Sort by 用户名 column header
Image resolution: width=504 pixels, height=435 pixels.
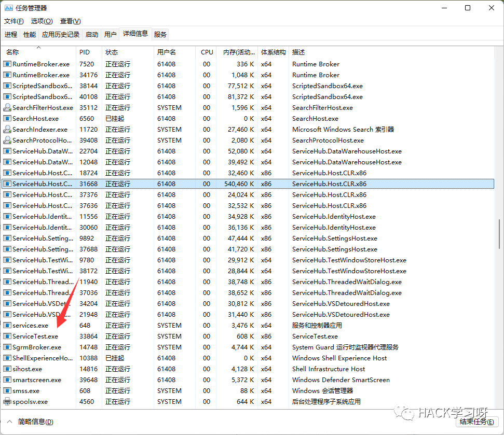pyautogui.click(x=174, y=52)
